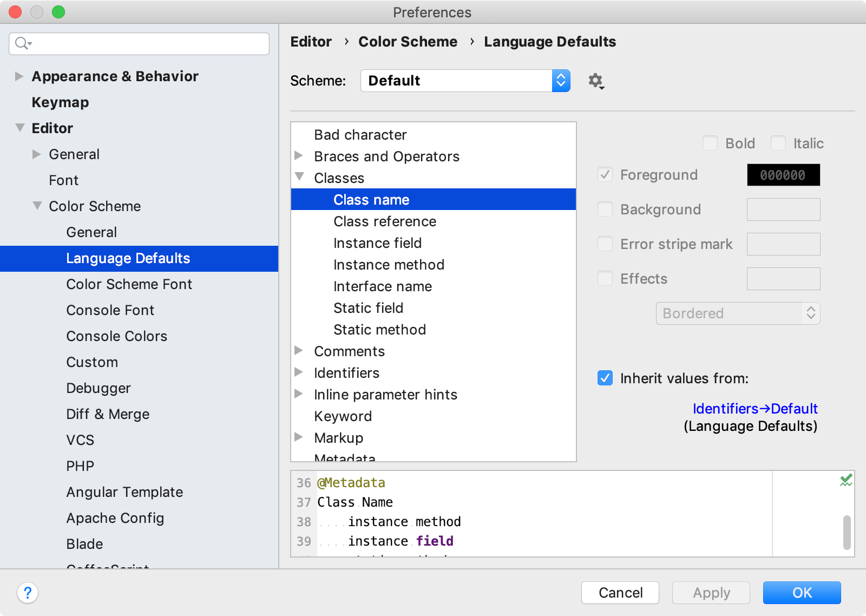Uncheck Inherit values from checkbox
The width and height of the screenshot is (866, 616).
[605, 378]
